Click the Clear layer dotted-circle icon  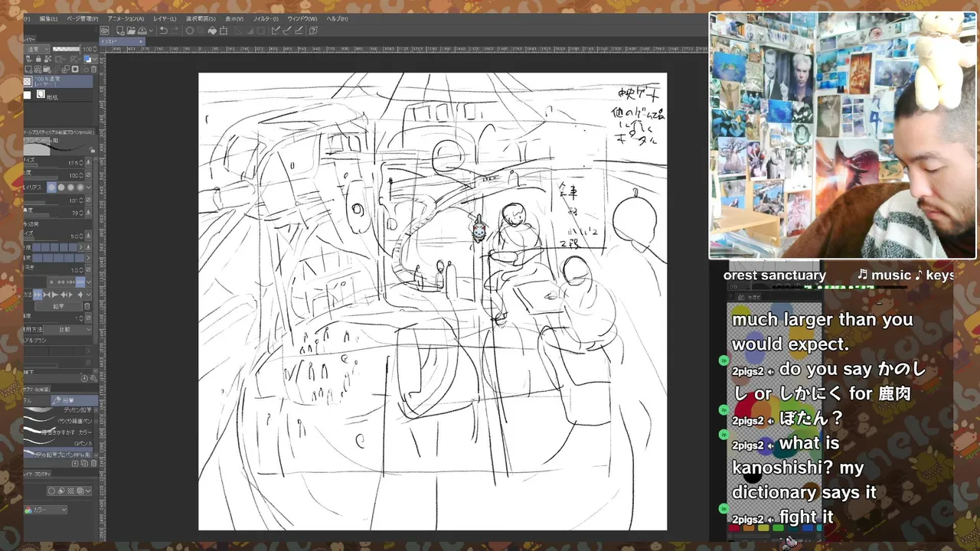(x=190, y=31)
